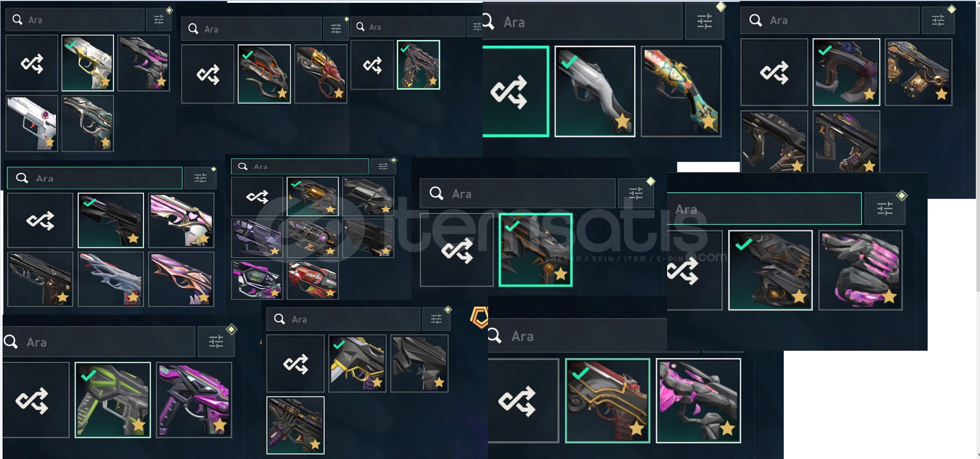This screenshot has height=459, width=980.
Task: Open the filter icon above the yellow-trimmed pistol
Action: (436, 319)
